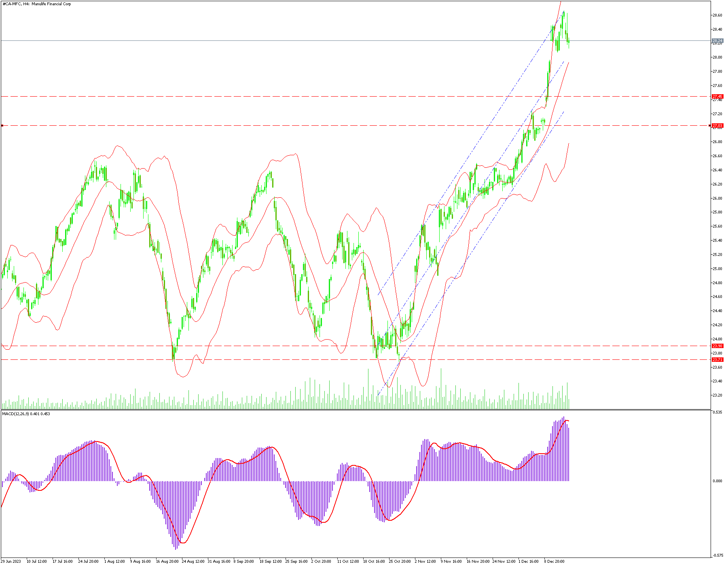Click the 24.40 price axis label
The width and height of the screenshot is (728, 566).
click(717, 311)
